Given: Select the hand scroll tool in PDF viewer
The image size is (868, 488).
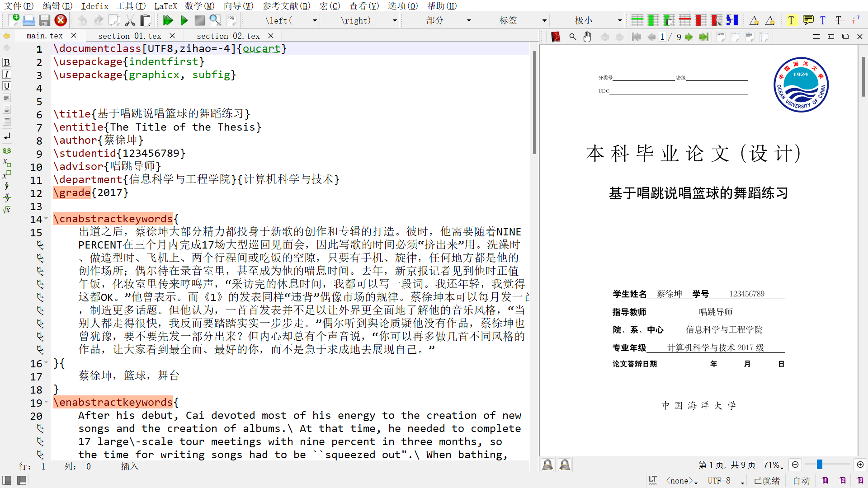Looking at the screenshot, I should pyautogui.click(x=587, y=37).
